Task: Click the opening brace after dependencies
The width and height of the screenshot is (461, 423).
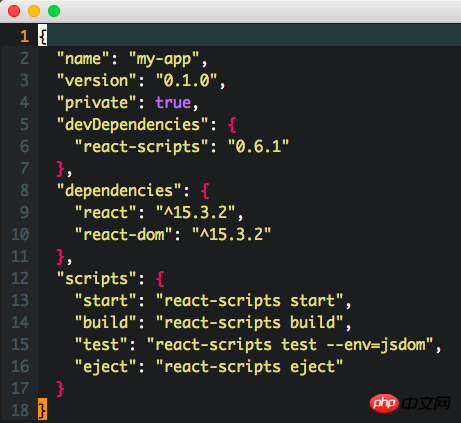Action: [205, 191]
